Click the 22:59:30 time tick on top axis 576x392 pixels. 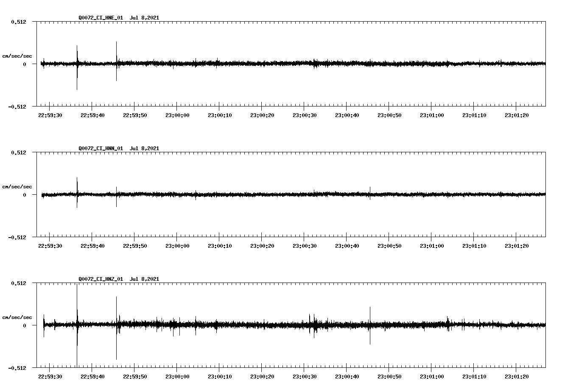pyautogui.click(x=50, y=115)
